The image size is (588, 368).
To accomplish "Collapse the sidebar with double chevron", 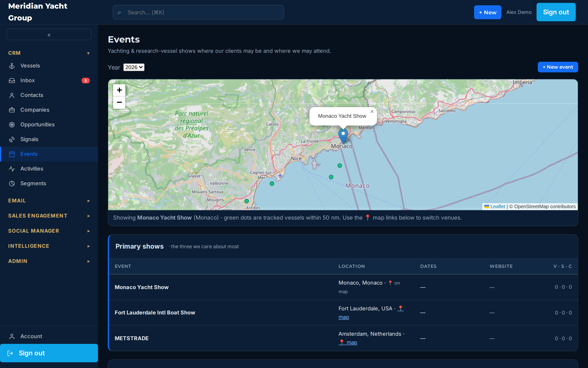I will coord(49,35).
